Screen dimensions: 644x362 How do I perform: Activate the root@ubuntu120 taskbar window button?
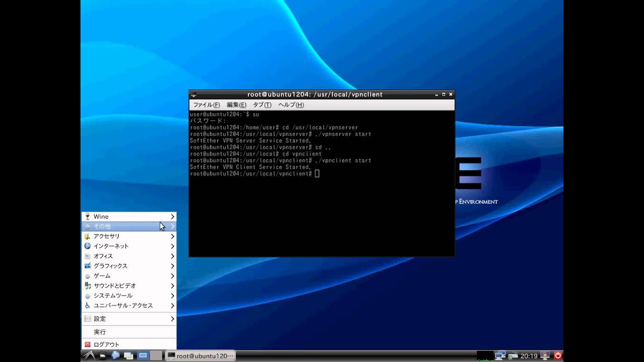(x=201, y=356)
